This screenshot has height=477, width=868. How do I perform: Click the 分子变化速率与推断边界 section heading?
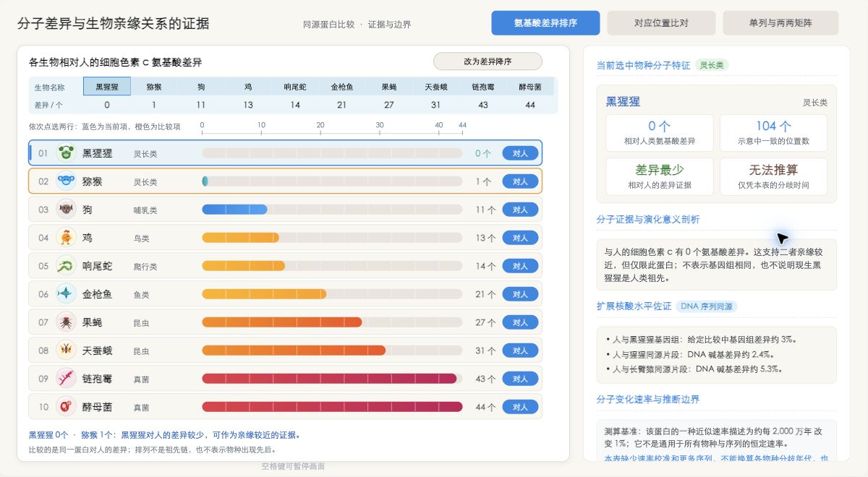click(648, 400)
